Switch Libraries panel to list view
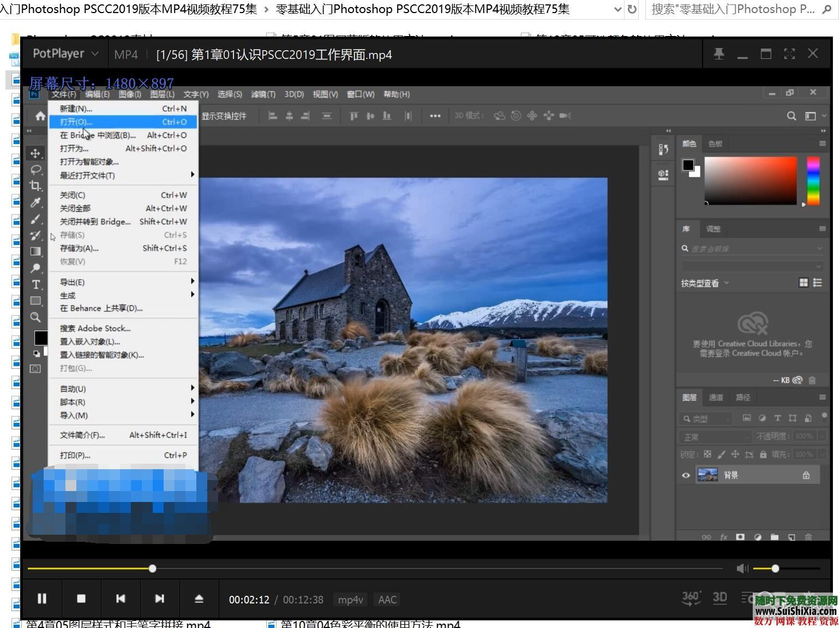 coord(818,283)
